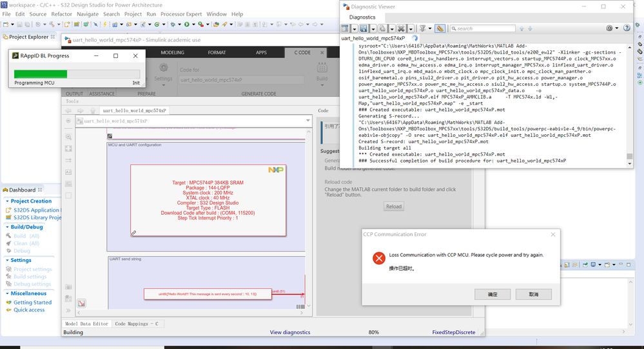Click the filter funnel icon in Diagnostic Viewer
The height and width of the screenshot is (349, 644).
pyautogui.click(x=422, y=28)
